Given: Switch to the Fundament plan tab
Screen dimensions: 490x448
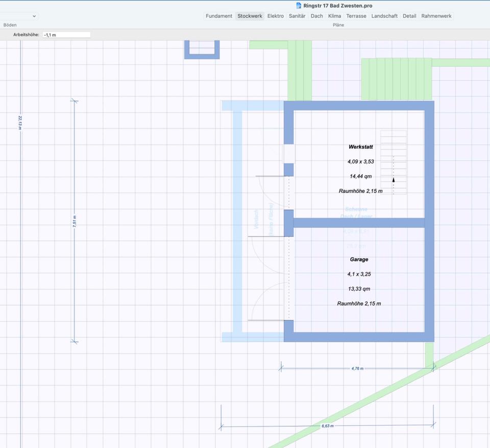Looking at the screenshot, I should point(219,16).
